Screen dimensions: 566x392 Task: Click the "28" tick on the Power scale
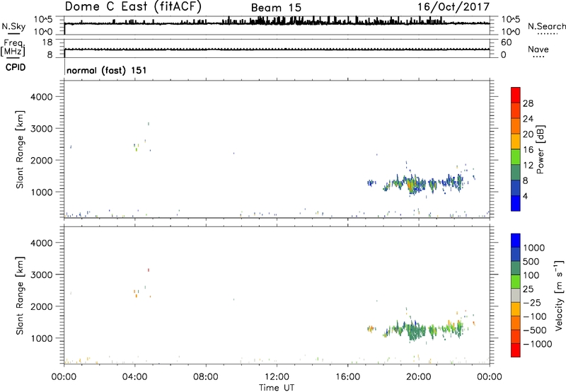528,103
